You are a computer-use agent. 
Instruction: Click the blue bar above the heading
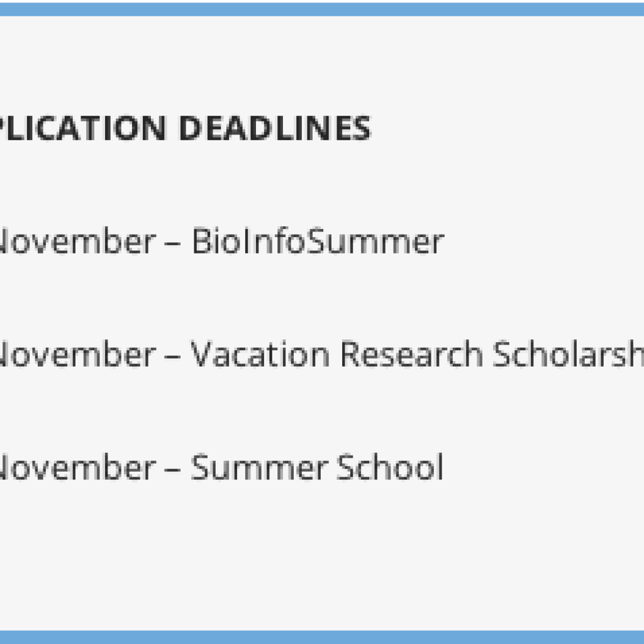[322, 9]
